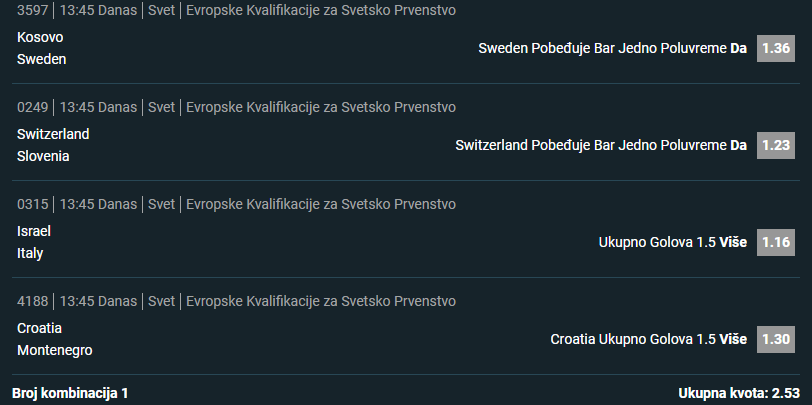
Task: Select the Israel team name
Action: (x=34, y=231)
